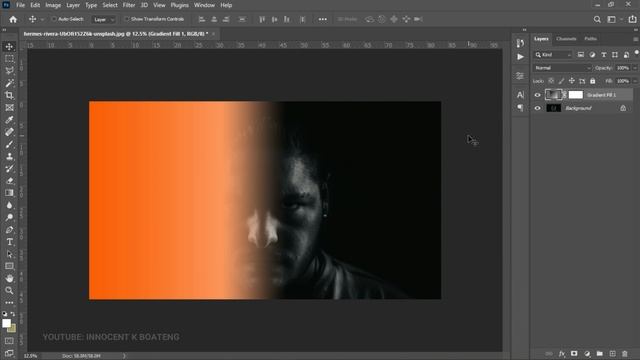Image resolution: width=640 pixels, height=360 pixels.
Task: Open the Edit Toolbar ellipsis
Action: [x=9, y=303]
